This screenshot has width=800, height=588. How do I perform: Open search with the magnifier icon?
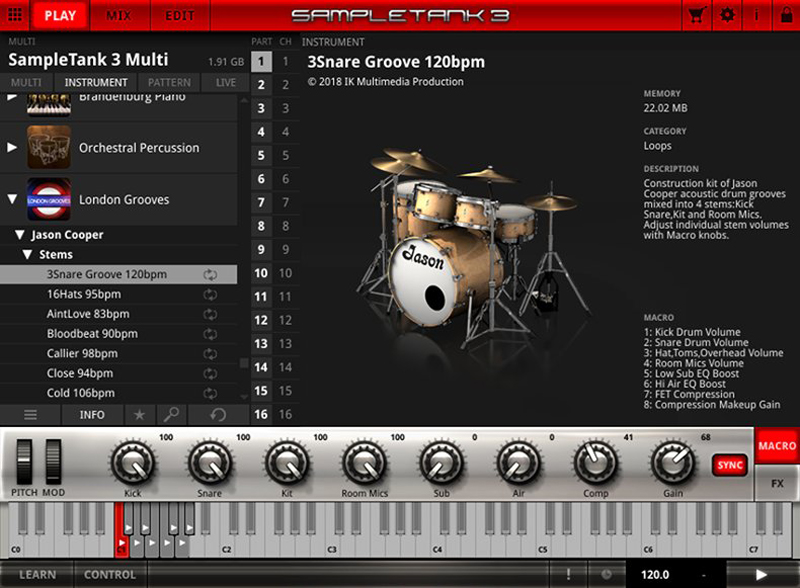[171, 414]
